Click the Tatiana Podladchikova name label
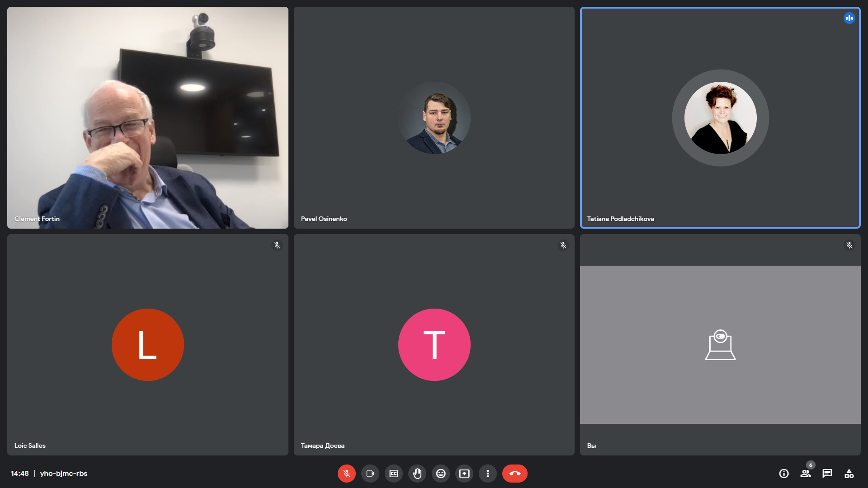868x488 pixels. [x=621, y=219]
